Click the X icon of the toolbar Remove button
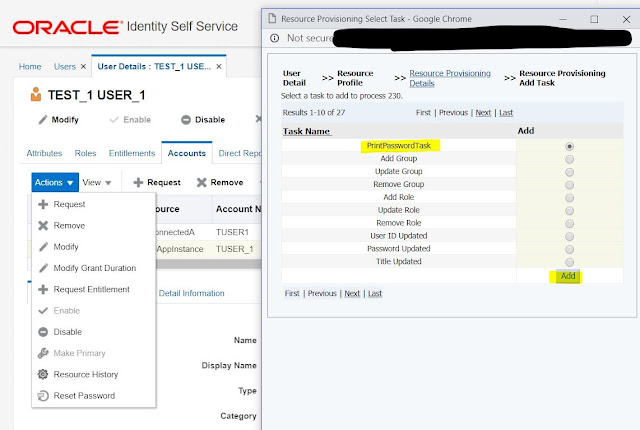Viewport: 640px width, 430px height. pos(201,182)
